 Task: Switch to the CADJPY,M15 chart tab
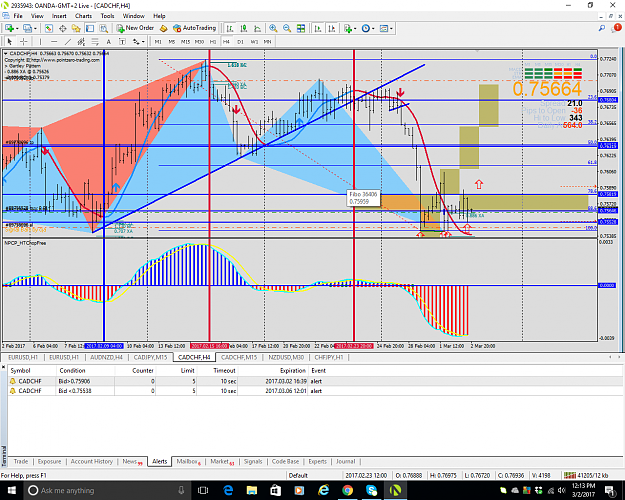click(x=150, y=357)
